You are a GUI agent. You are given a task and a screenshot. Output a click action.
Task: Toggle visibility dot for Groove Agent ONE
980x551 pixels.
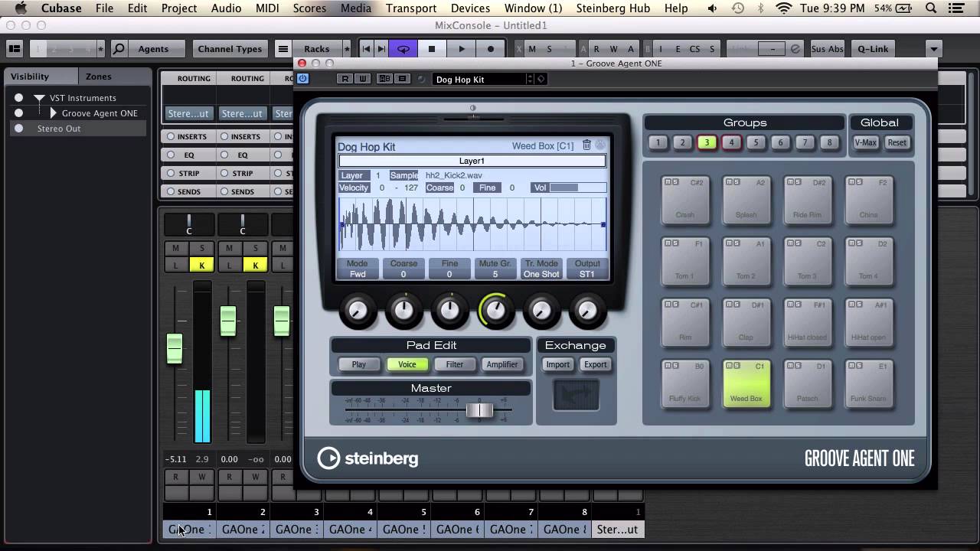pyautogui.click(x=18, y=113)
